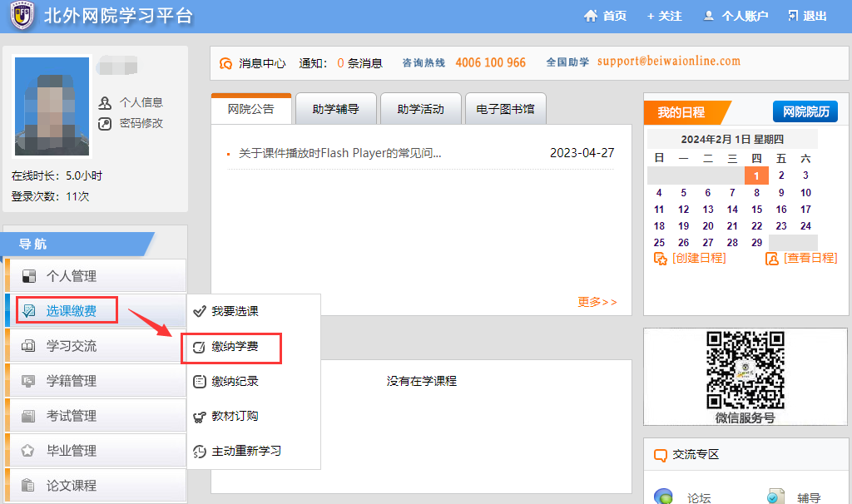
Task: Open the 电子图书馆 tab
Action: (x=505, y=109)
